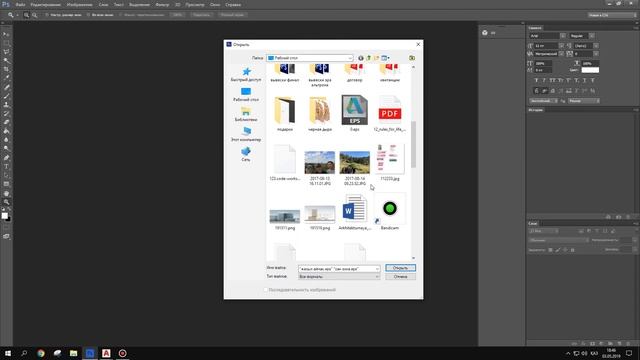Create a new folder in Open dialog
Viewport: 640px width, 360px height.
click(376, 58)
